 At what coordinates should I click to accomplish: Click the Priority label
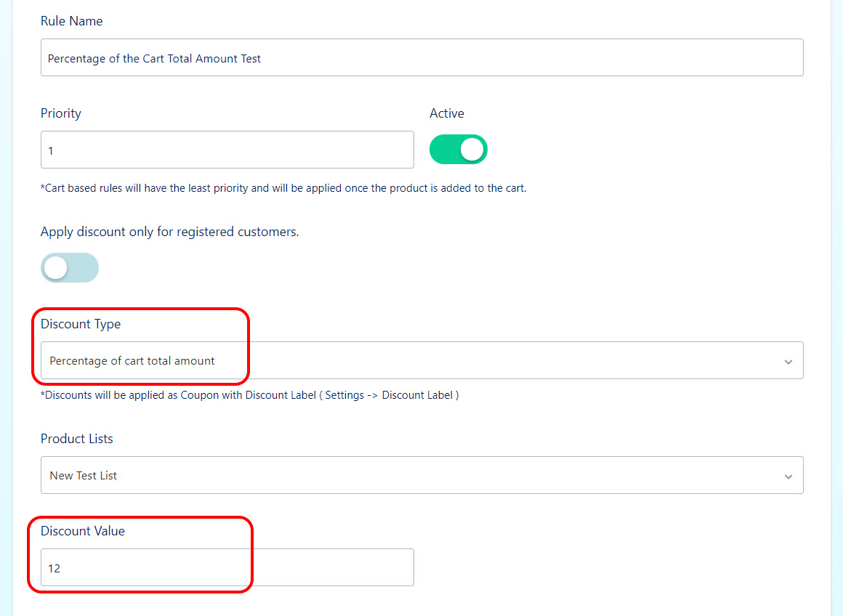pyautogui.click(x=61, y=113)
